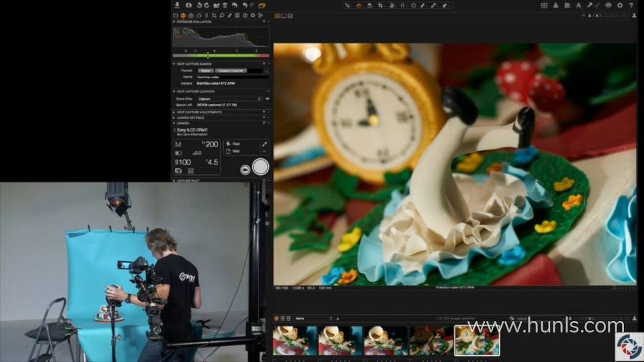This screenshot has height=362, width=644.
Task: Click the ISO 100 value
Action: (x=182, y=162)
